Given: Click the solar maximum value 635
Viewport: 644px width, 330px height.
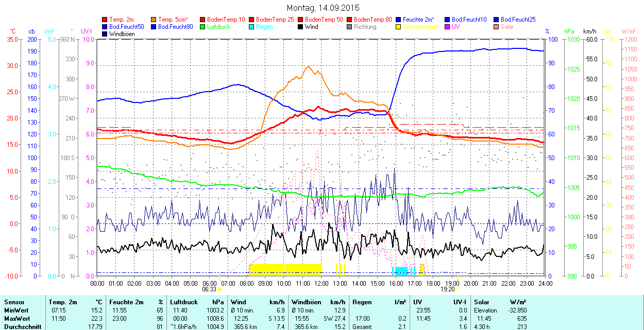Looking at the screenshot, I should [x=522, y=319].
